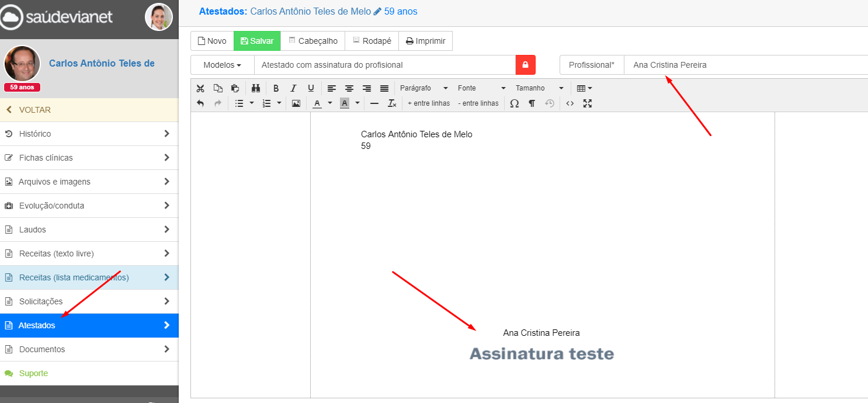Select the Cut (scissors) tool
Viewport: 868px width, 403px height.
click(x=200, y=88)
